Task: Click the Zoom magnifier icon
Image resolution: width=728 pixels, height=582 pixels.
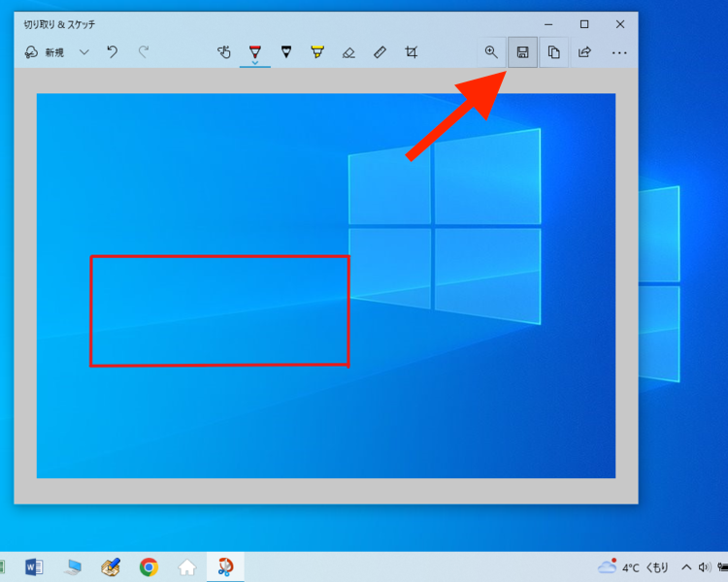Action: point(491,52)
